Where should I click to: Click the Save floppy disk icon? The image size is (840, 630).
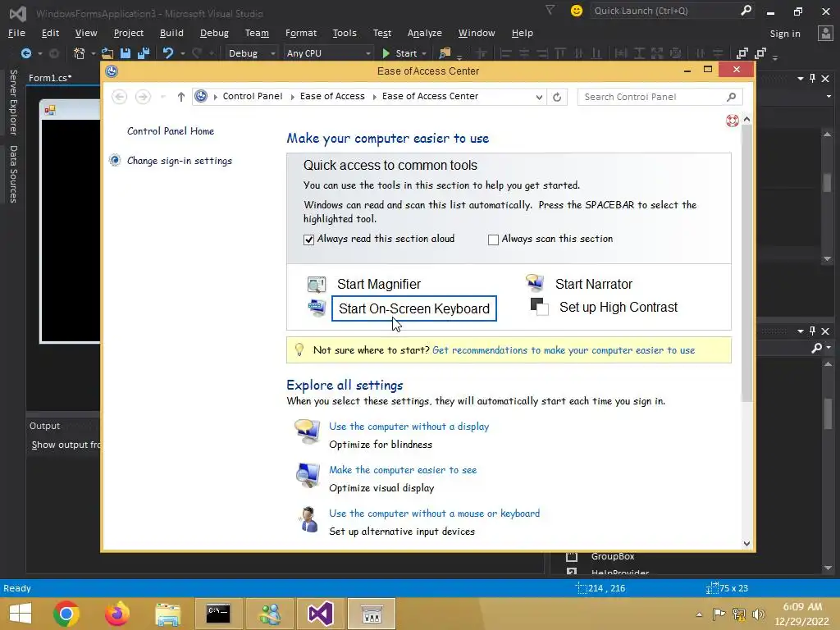click(x=126, y=53)
